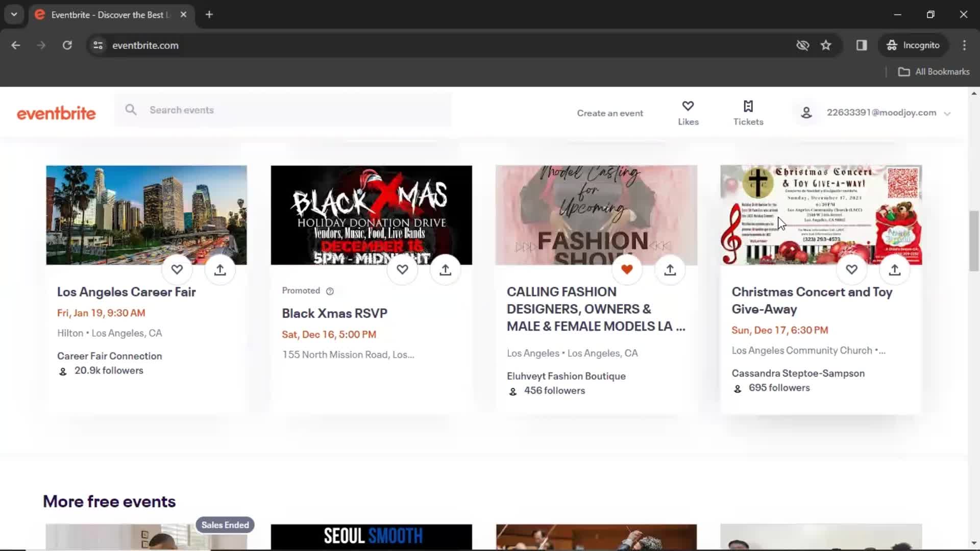Go back in browser history
The height and width of the screenshot is (551, 980).
(16, 45)
